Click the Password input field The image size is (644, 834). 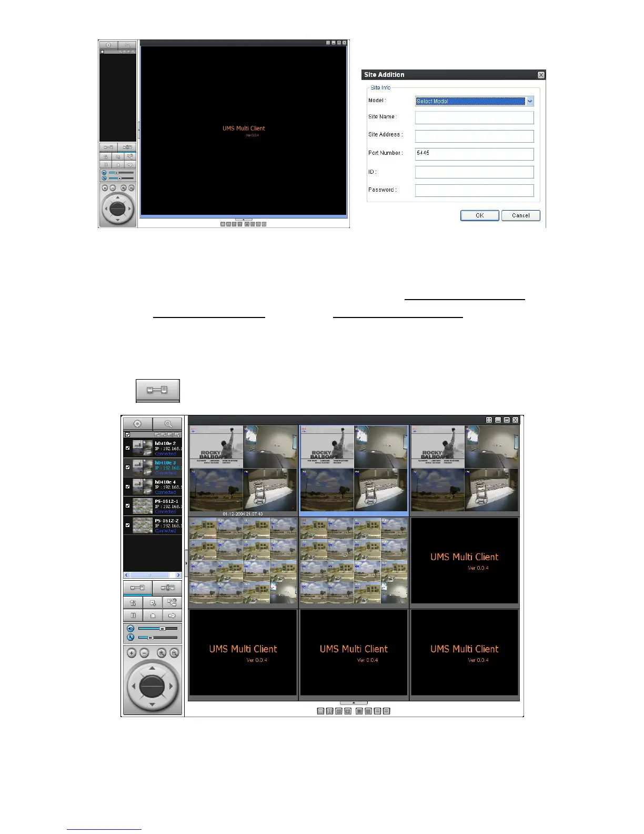point(474,190)
